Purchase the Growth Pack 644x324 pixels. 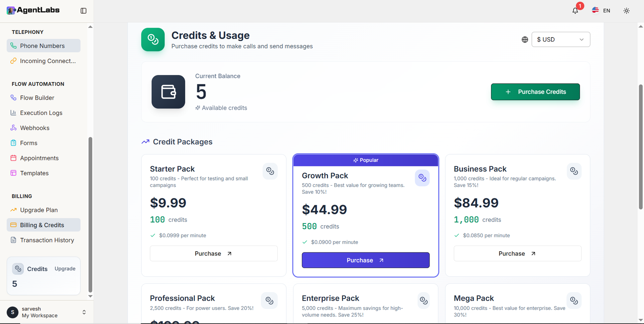[365, 260]
